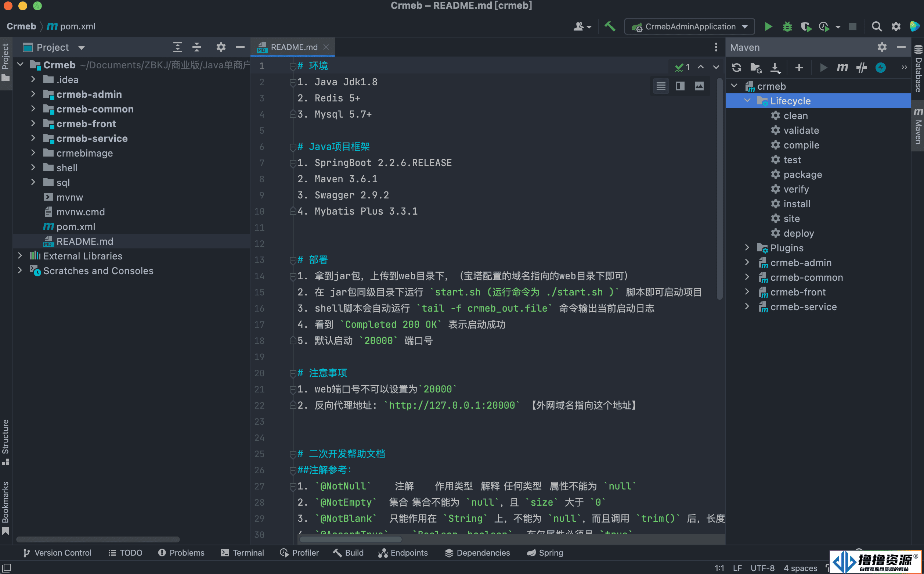Image resolution: width=924 pixels, height=574 pixels.
Task: Click the Project panel horizontal scrollbar
Action: click(98, 539)
